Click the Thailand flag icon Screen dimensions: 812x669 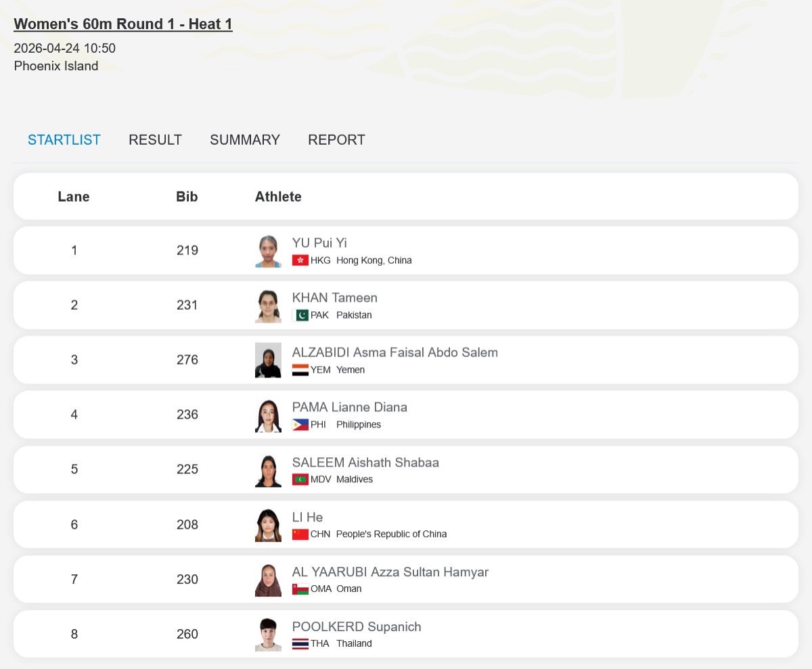[x=300, y=644]
